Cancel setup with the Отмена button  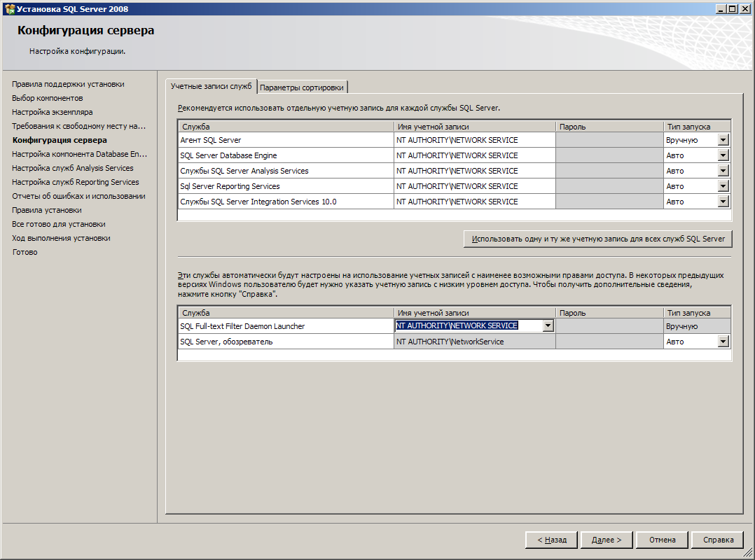click(x=662, y=540)
